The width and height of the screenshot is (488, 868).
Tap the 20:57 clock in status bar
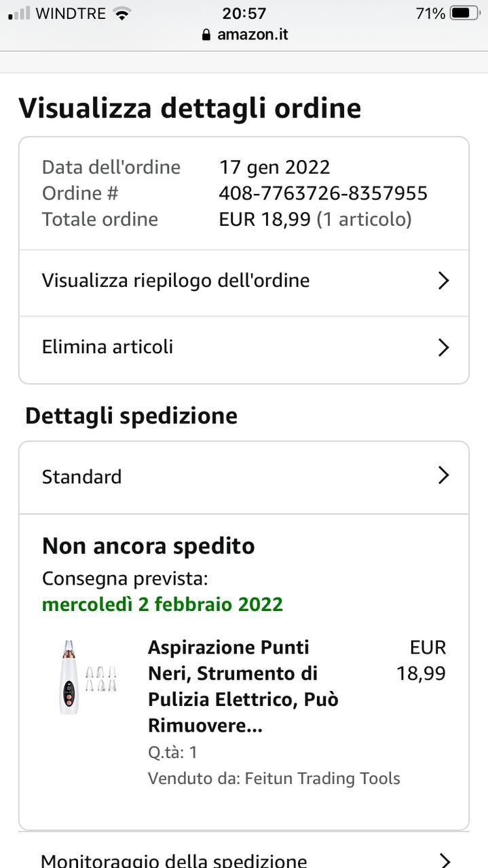(x=244, y=13)
